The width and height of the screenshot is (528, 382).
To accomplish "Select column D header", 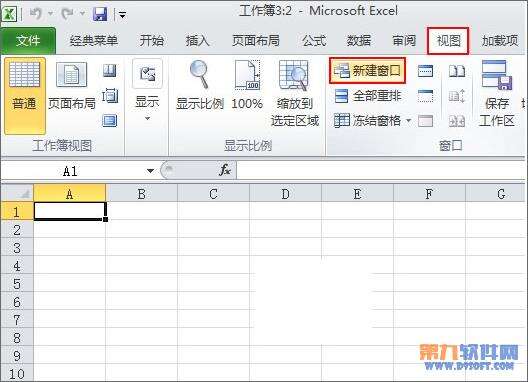I will click(x=285, y=194).
